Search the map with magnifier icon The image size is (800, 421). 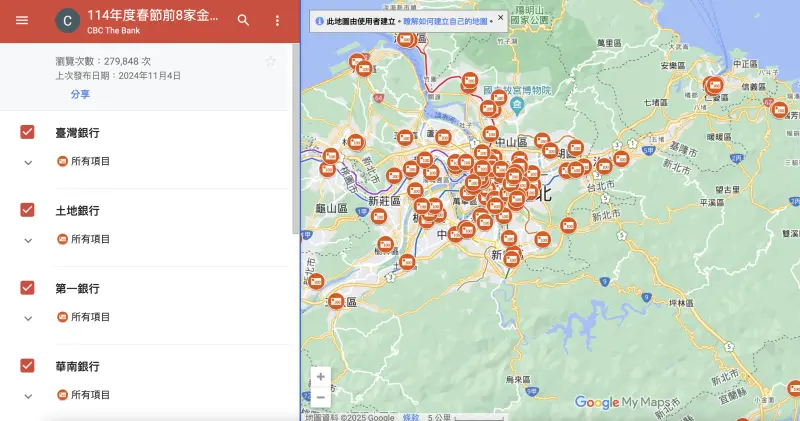click(243, 20)
